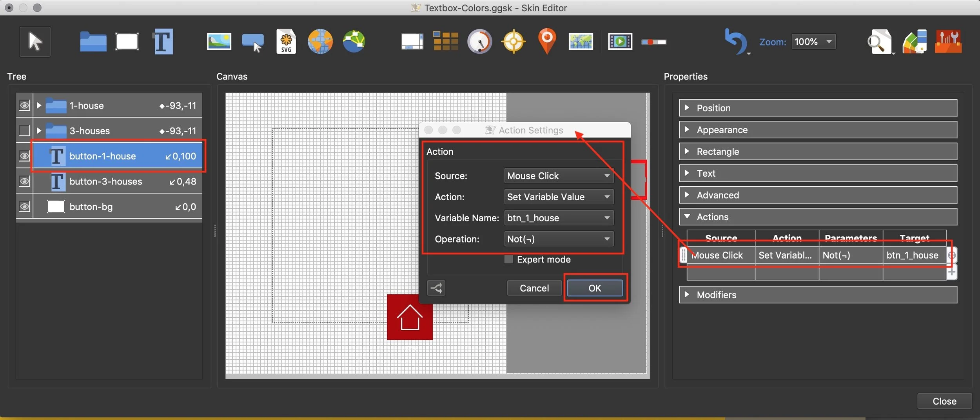Select button-1-house in the tree
Screen dimensions: 980x420
117,156
